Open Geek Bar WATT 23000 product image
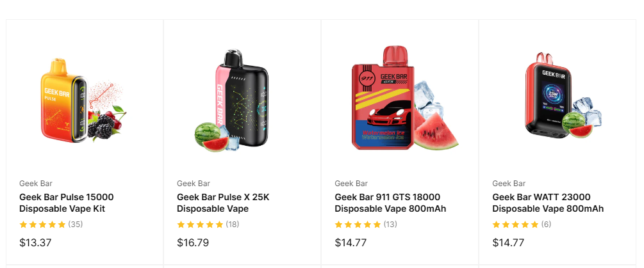The width and height of the screenshot is (644, 268). click(563, 95)
